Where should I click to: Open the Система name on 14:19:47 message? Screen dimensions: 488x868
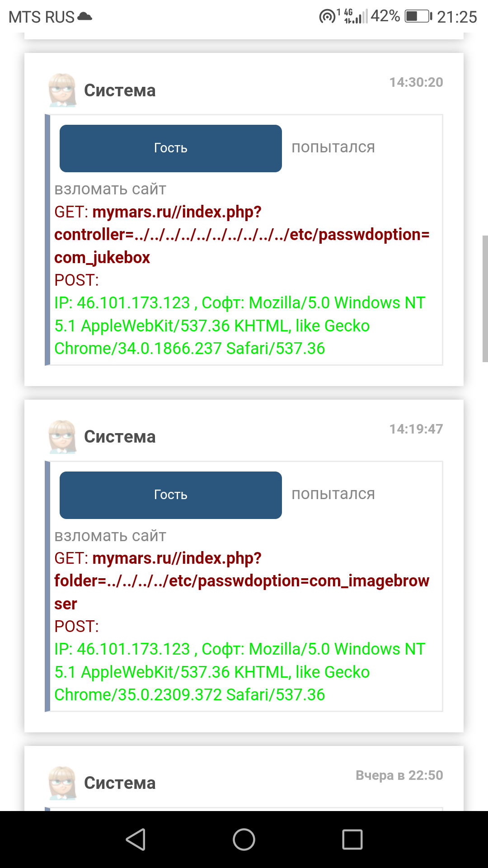pyautogui.click(x=120, y=437)
